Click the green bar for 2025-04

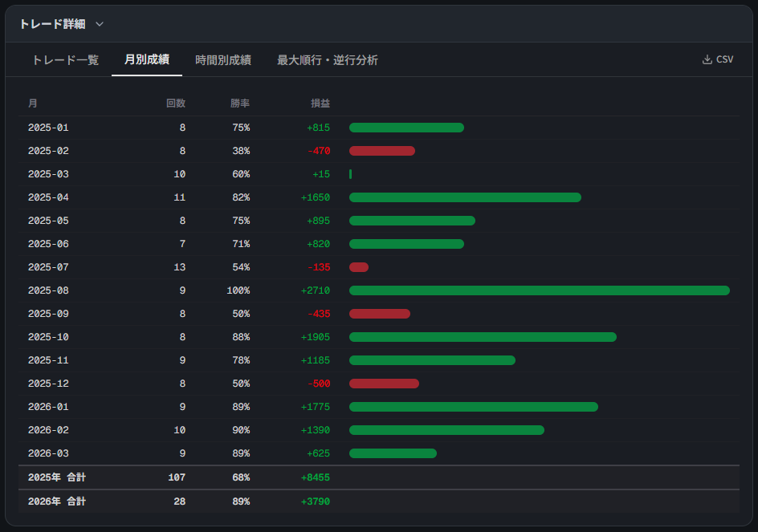(465, 197)
